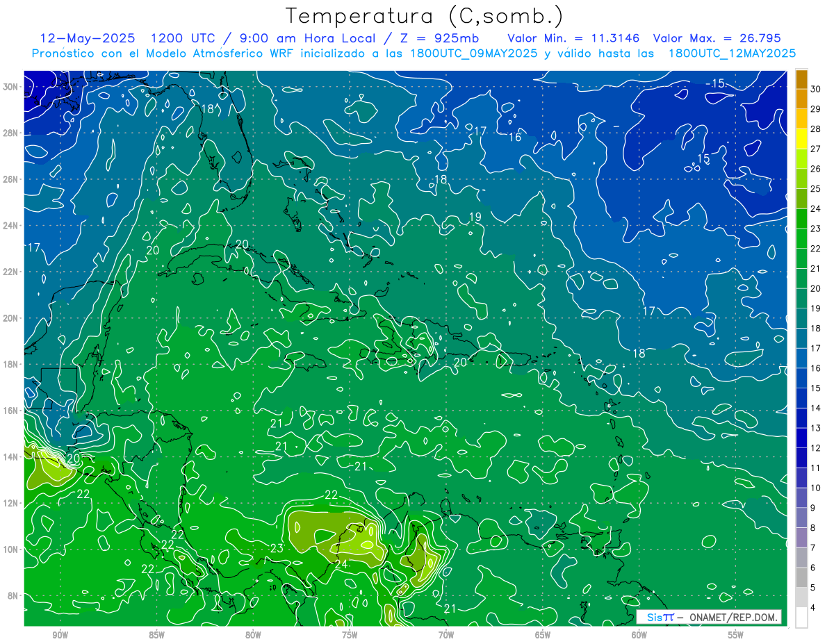Click the 12N latitude axis label
Image resolution: width=834 pixels, height=644 pixels.
click(x=10, y=503)
